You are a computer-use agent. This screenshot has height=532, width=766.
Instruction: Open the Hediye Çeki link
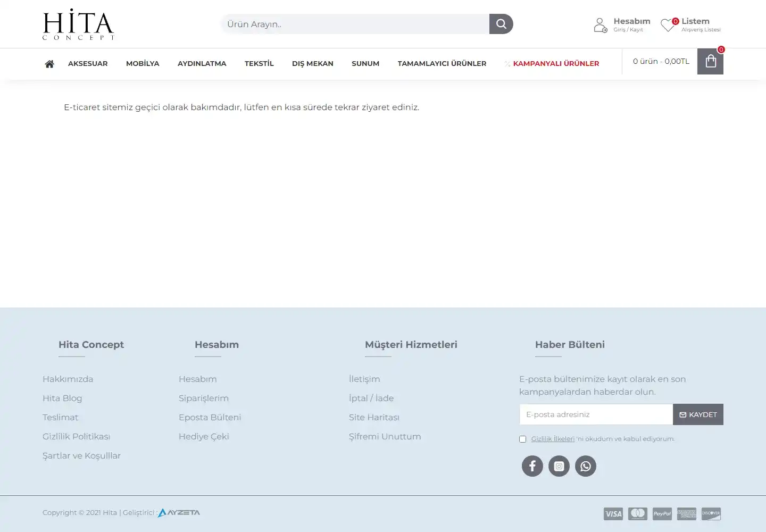[x=204, y=436]
